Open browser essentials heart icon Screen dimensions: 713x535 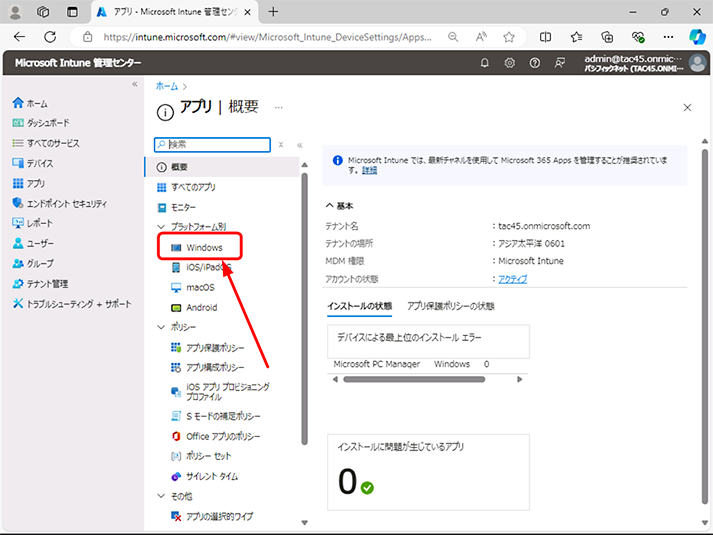click(x=638, y=37)
